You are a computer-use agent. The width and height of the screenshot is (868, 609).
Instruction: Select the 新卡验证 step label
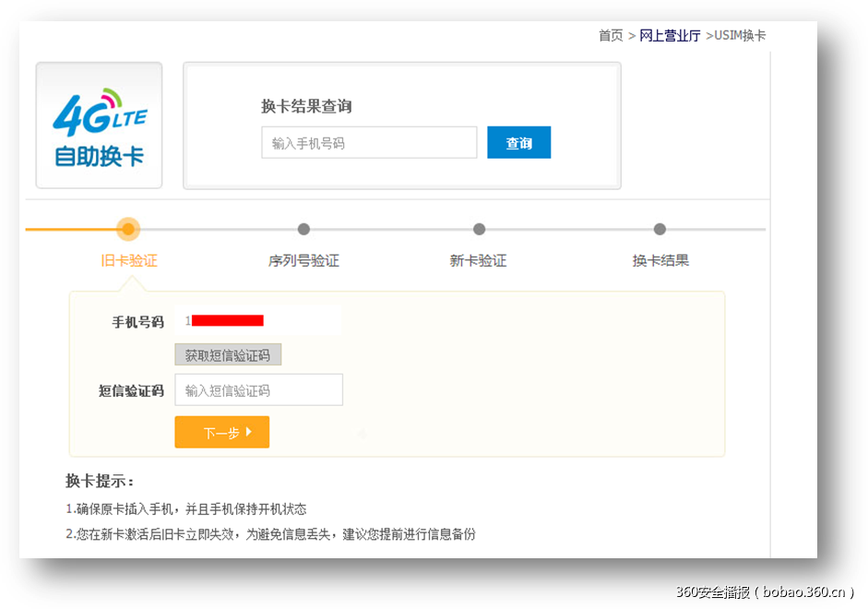pos(479,260)
